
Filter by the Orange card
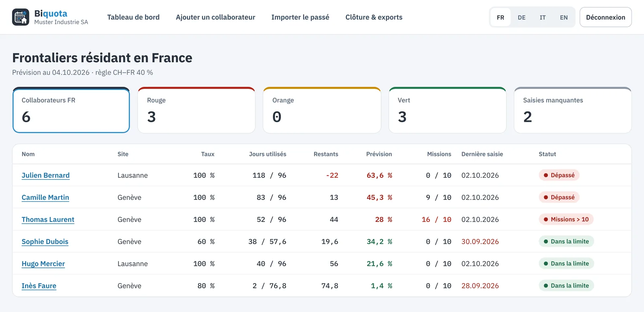tap(322, 110)
